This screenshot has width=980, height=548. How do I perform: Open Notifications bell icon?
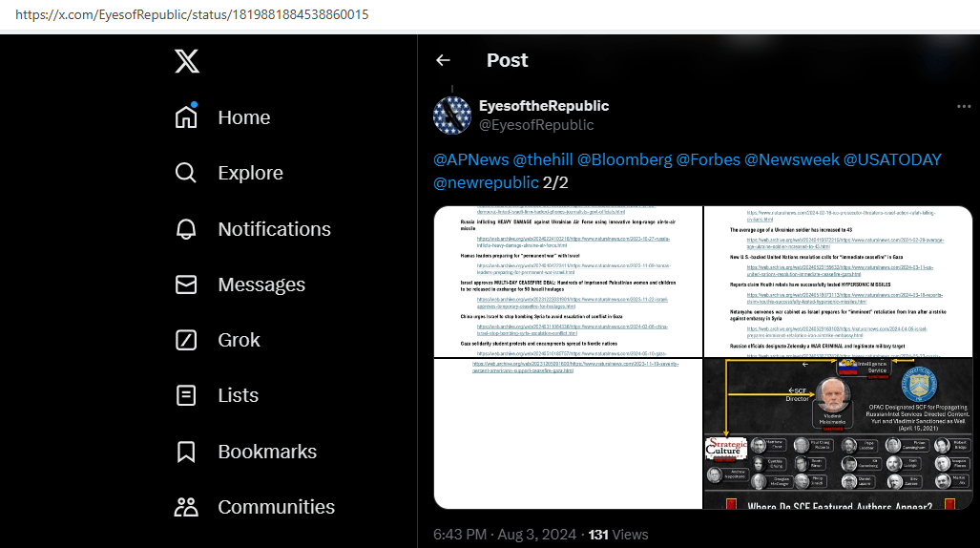(186, 229)
